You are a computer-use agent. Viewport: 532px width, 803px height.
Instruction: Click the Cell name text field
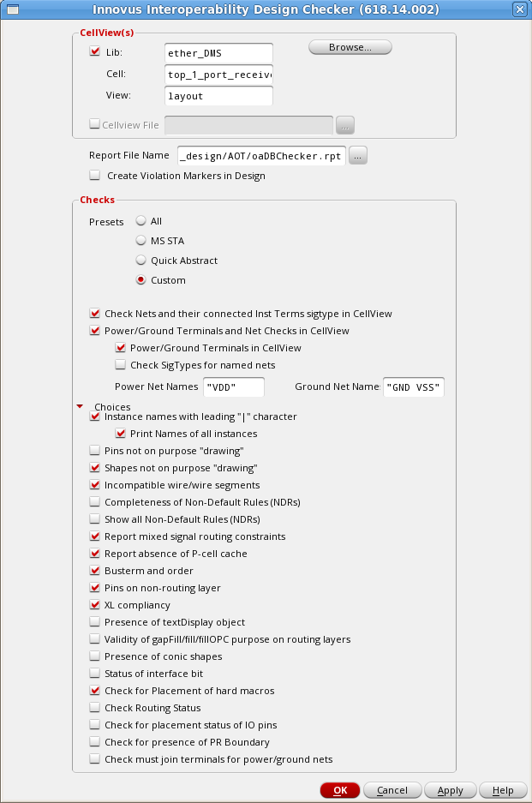218,75
